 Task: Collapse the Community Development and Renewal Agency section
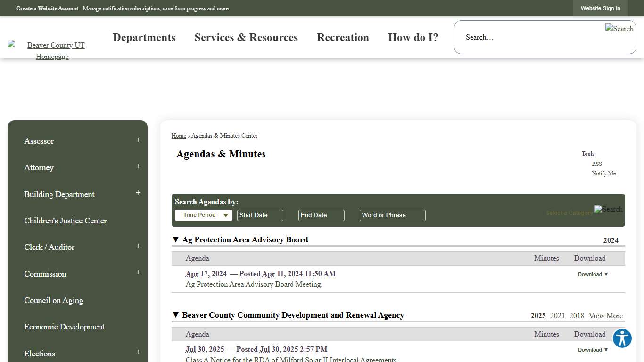pos(175,314)
